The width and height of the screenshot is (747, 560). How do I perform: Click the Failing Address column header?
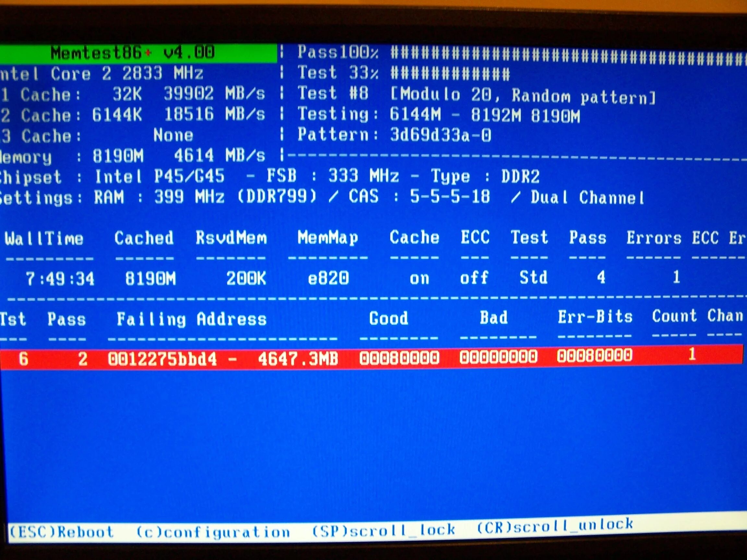point(192,319)
